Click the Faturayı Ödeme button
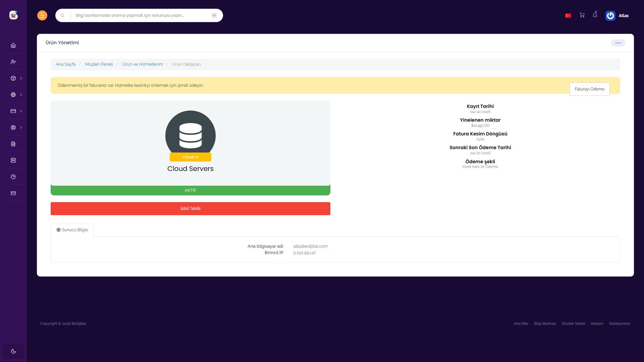The image size is (644, 362). (x=589, y=89)
